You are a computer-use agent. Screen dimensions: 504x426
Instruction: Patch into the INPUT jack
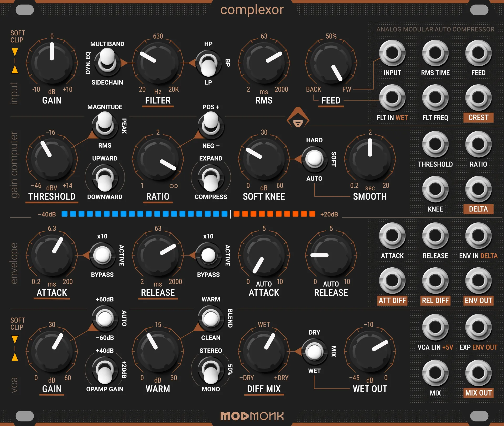(392, 53)
